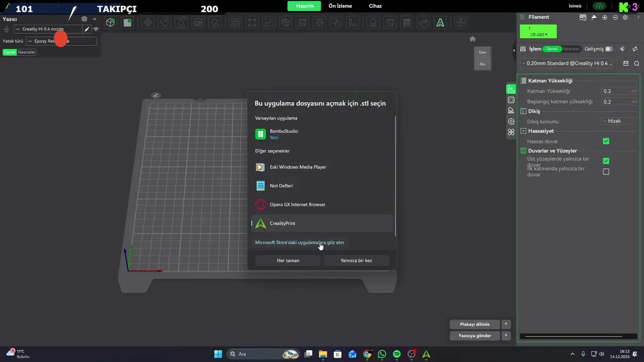Toggle the Gelişmiş advanced mode switch
Viewport: 644px width, 362px height.
click(609, 49)
